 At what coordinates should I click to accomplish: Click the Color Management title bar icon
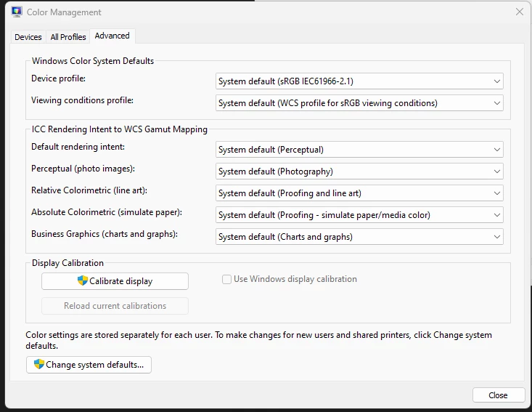click(17, 12)
